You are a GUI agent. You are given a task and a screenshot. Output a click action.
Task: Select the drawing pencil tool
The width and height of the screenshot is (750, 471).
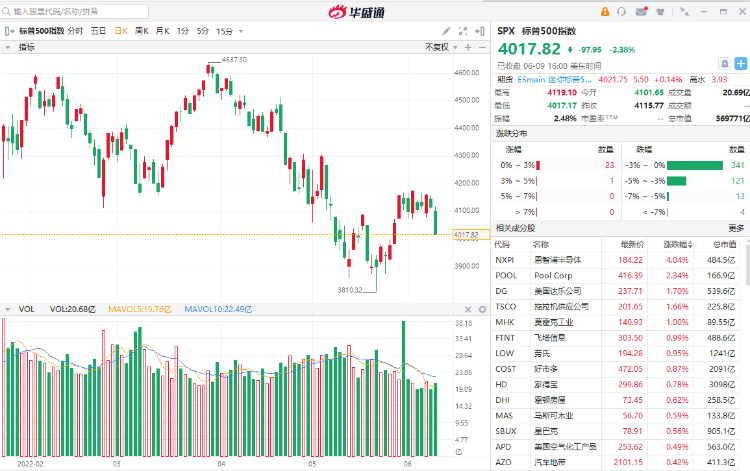pos(446,31)
